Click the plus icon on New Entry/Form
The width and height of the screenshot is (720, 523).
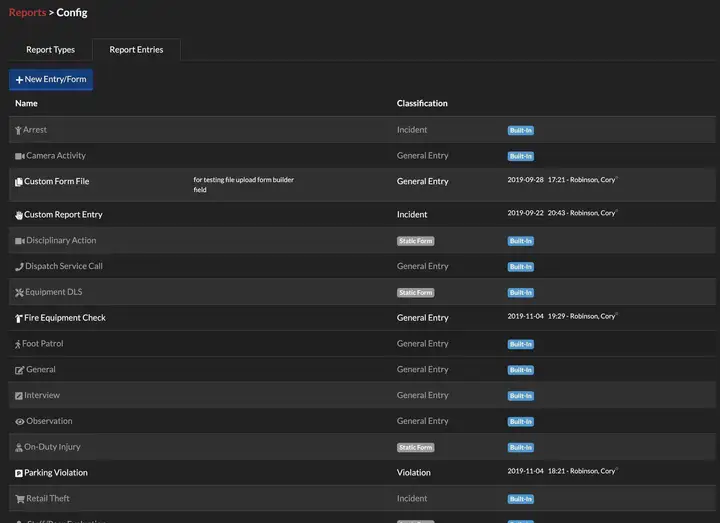coord(19,79)
